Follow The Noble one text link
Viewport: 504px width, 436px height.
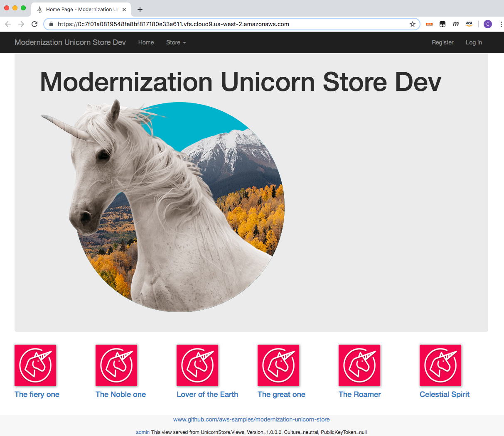[120, 394]
